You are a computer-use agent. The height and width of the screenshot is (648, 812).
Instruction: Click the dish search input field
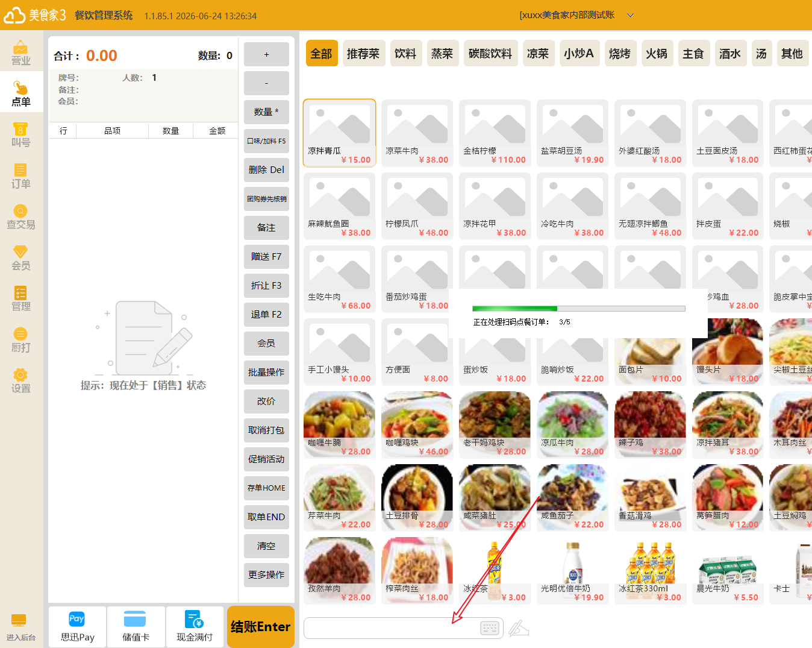coord(404,628)
